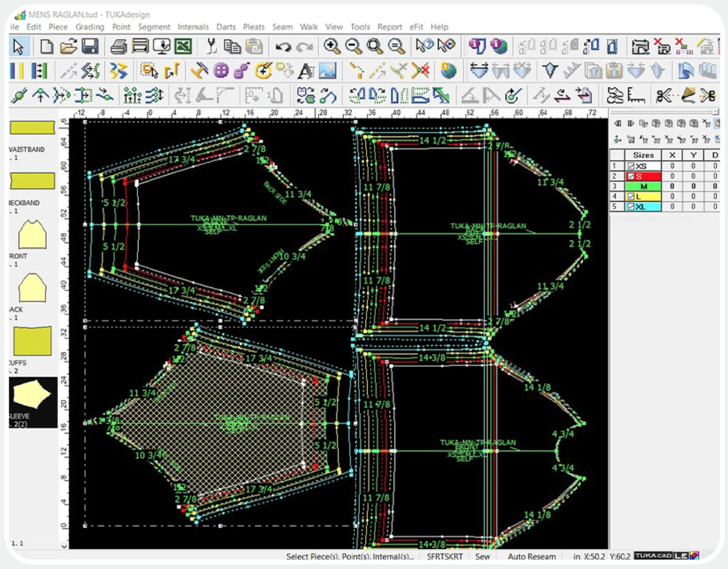728x569 pixels.
Task: Click the Y column header
Action: tap(693, 155)
